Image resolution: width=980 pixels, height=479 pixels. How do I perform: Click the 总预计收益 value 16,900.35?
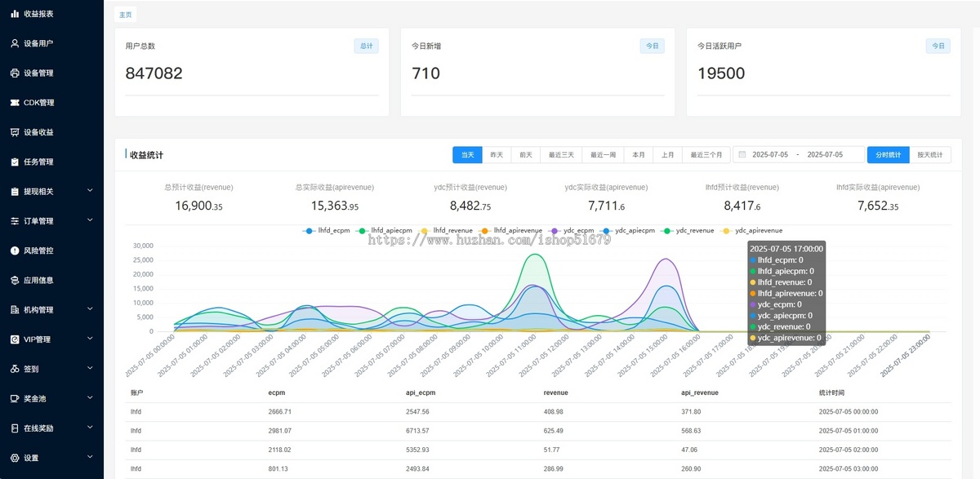tap(199, 206)
